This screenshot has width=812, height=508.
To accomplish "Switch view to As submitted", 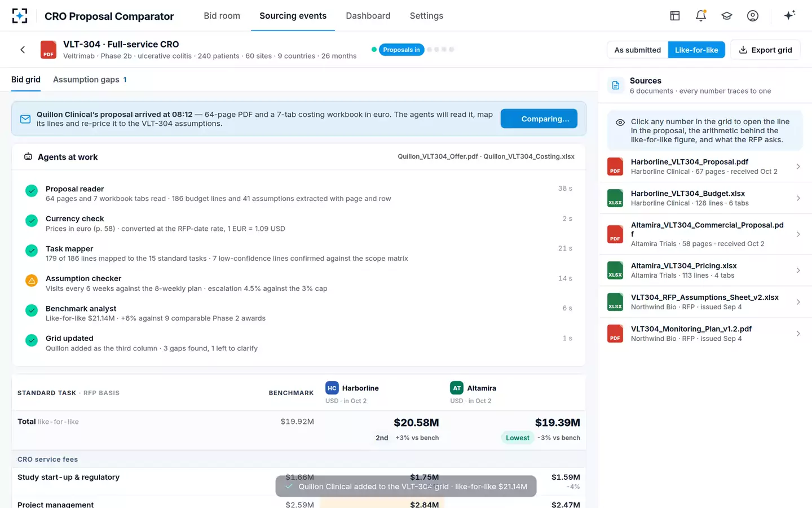I will 637,50.
